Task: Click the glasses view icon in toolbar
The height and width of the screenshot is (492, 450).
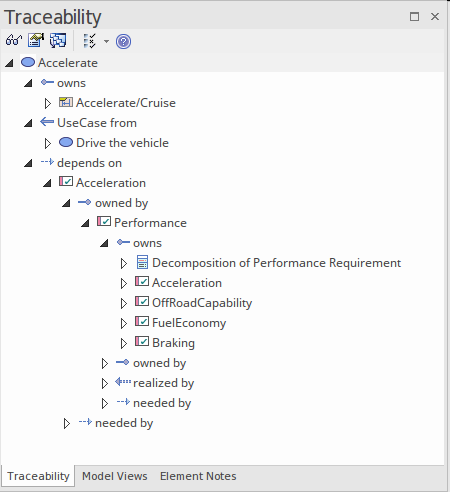Action: pyautogui.click(x=13, y=41)
